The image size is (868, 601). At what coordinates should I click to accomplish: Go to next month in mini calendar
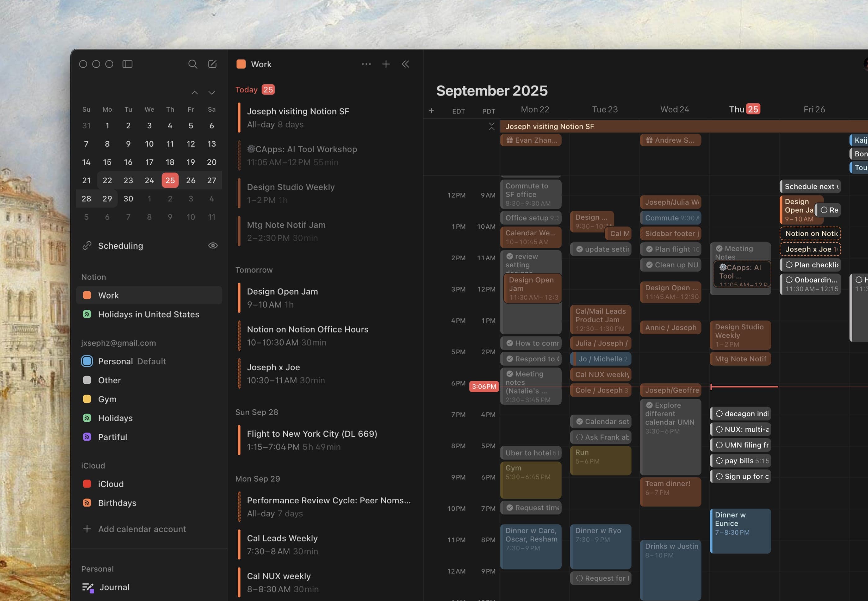[x=211, y=93]
